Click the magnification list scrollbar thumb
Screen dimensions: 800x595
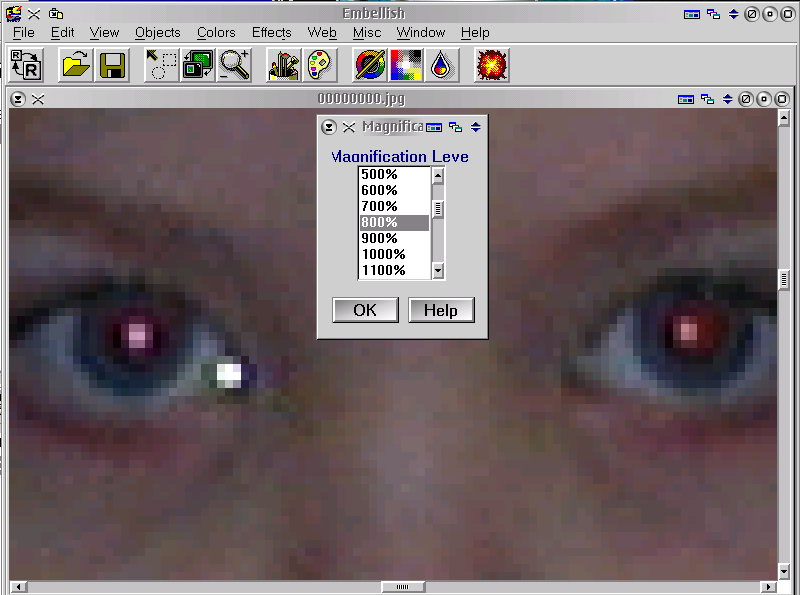pos(438,209)
